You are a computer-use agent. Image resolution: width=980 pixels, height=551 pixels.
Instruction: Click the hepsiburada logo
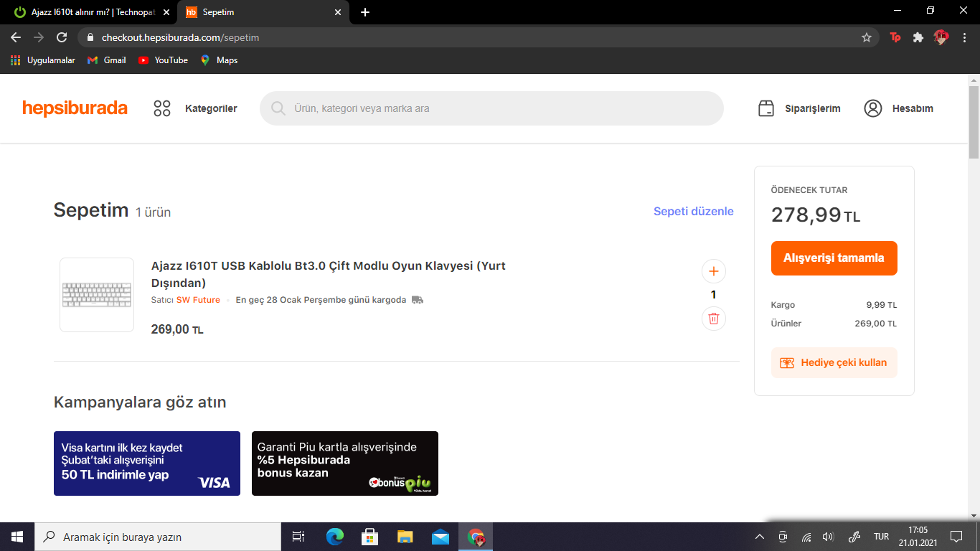(75, 108)
